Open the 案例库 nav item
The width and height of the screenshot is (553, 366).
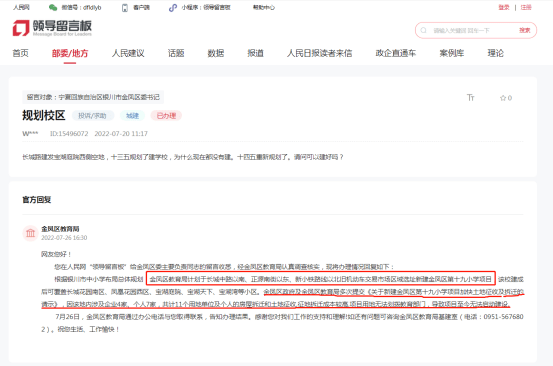[452, 53]
